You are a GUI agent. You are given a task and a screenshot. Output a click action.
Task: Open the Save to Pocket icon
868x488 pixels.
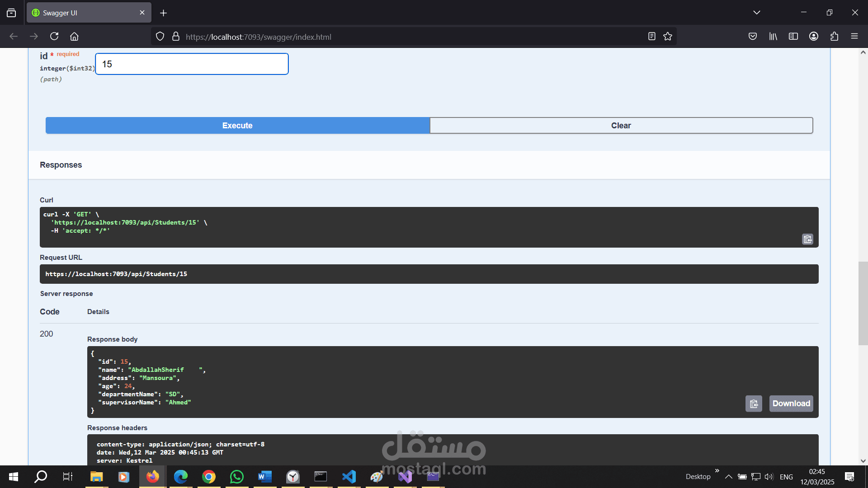click(x=753, y=37)
